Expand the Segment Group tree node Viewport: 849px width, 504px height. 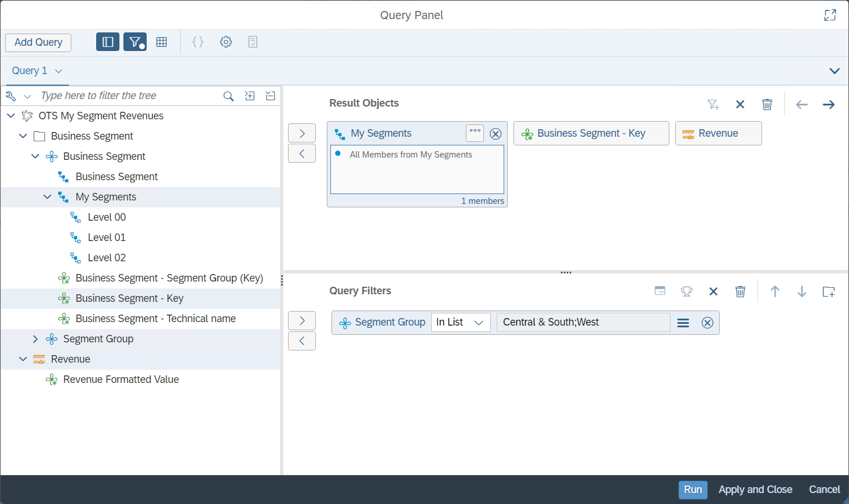35,339
